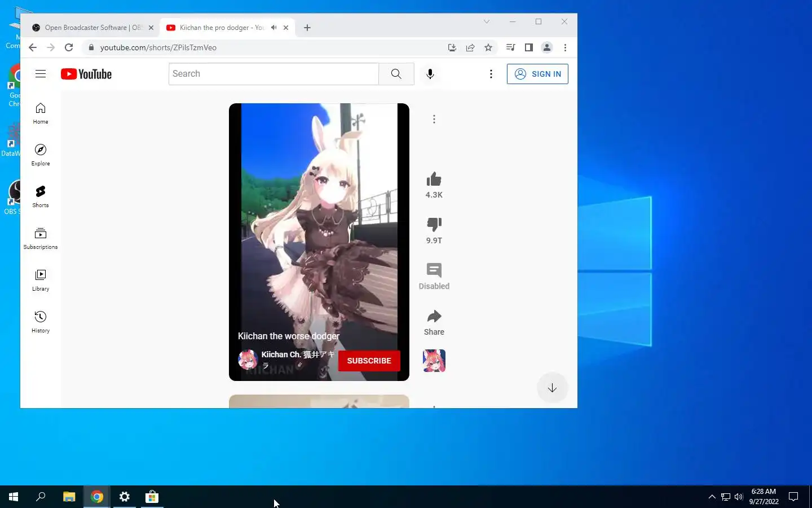Click Chrome icon in taskbar
The height and width of the screenshot is (508, 812).
97,497
